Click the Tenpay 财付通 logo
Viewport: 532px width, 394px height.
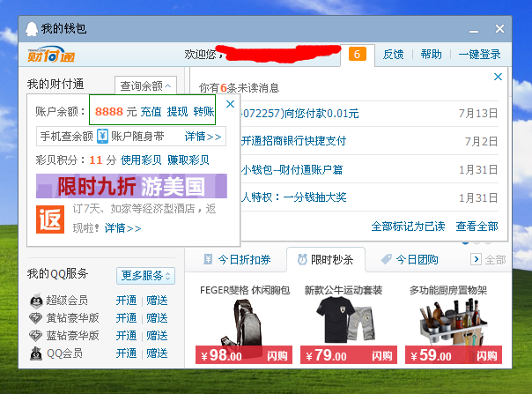[x=51, y=55]
